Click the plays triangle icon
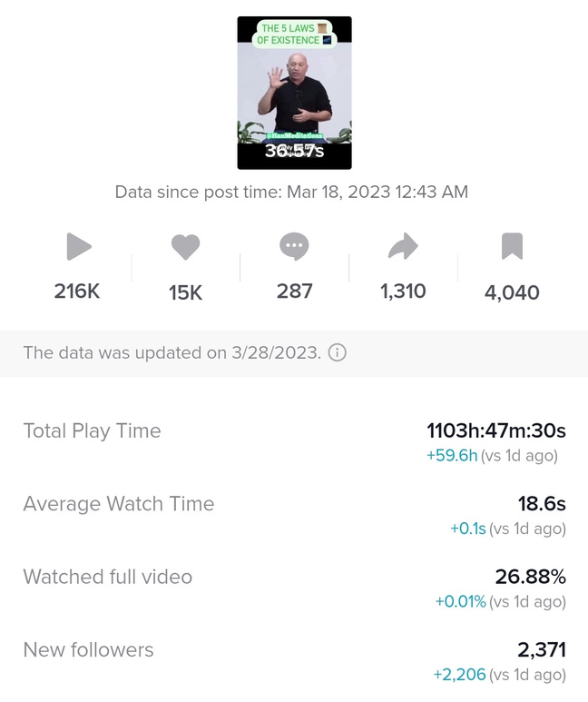Screen dimensions: 588x702 (78, 246)
